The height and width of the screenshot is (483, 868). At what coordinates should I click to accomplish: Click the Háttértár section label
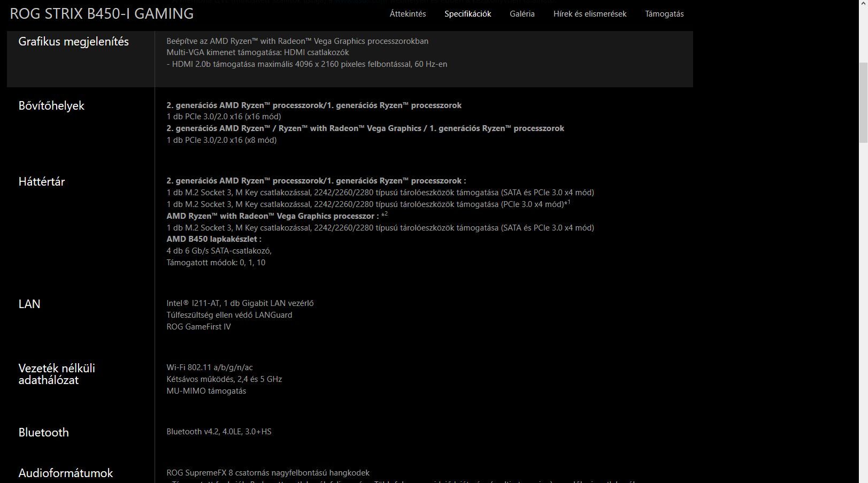[x=41, y=182]
